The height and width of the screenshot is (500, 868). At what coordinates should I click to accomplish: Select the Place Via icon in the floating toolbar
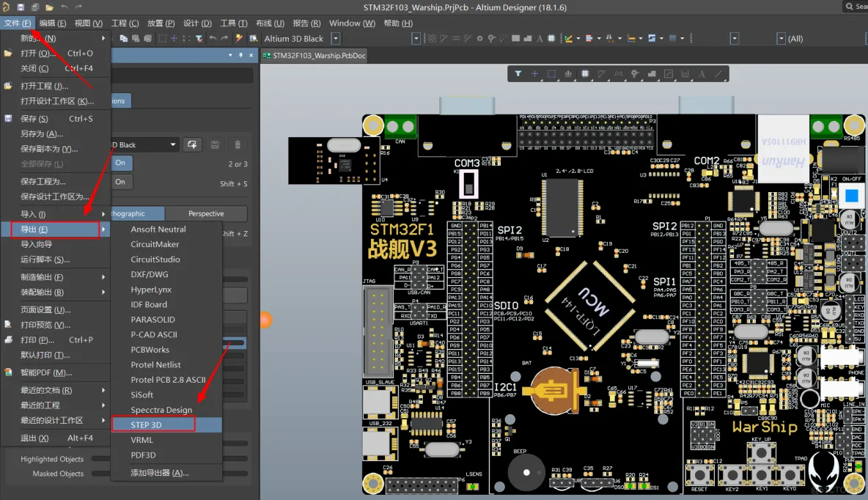pos(635,74)
